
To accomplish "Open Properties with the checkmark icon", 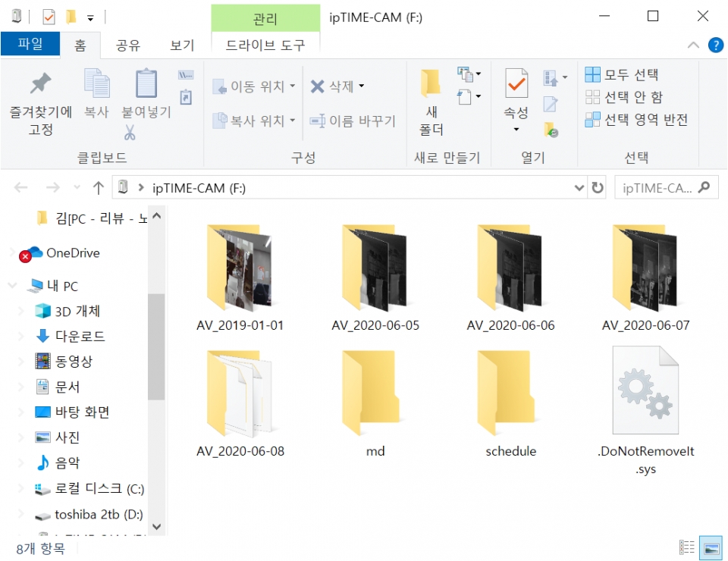I will pos(516,85).
